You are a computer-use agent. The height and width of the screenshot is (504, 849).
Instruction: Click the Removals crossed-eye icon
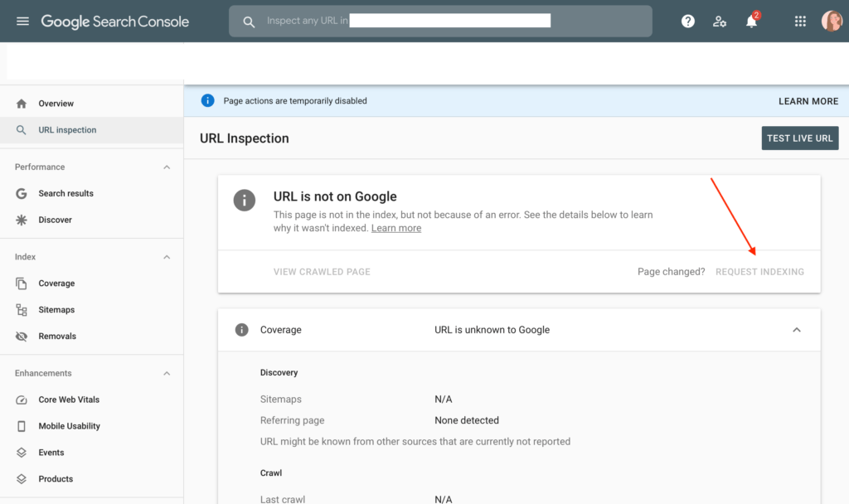pos(21,337)
